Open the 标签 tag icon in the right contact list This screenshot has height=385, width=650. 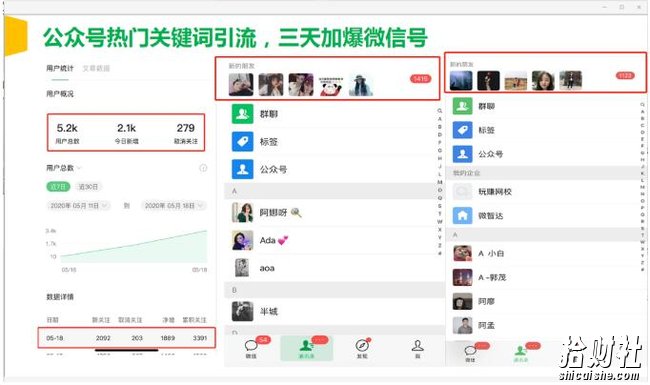(x=462, y=130)
